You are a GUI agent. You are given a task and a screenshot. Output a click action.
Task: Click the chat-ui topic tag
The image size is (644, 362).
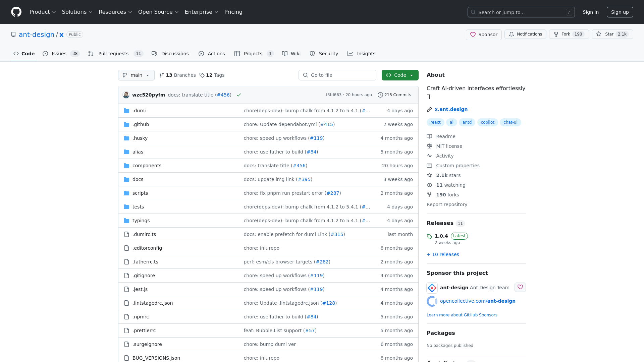(510, 122)
